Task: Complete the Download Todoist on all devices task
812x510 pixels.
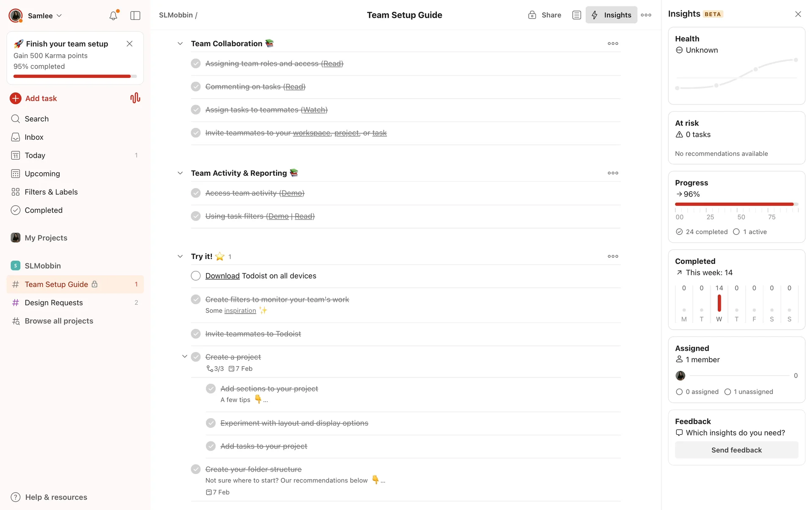Action: tap(196, 276)
